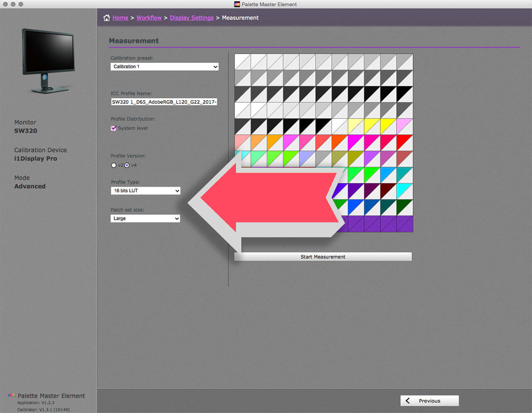Click the 'Profile Distribution:' label
532x413 pixels.
coord(133,119)
